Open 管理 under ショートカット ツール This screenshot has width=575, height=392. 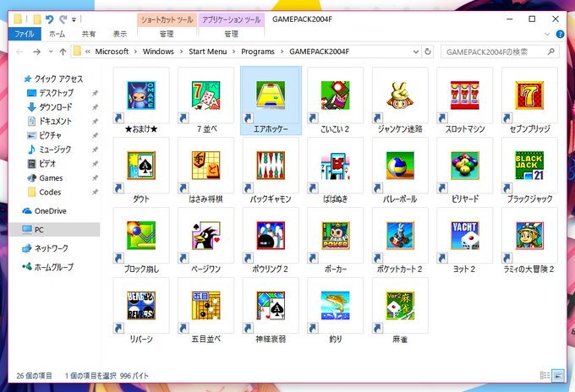(167, 34)
